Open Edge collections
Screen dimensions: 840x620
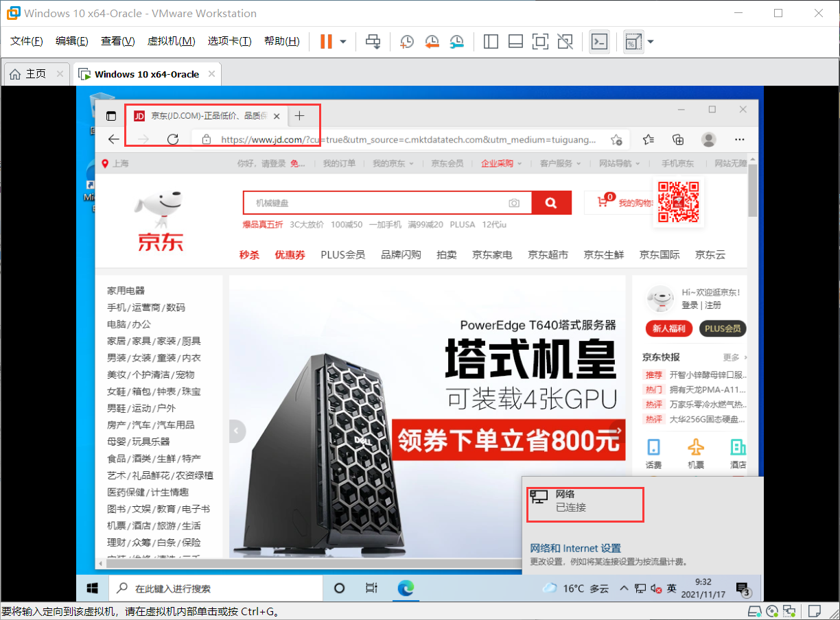point(678,140)
